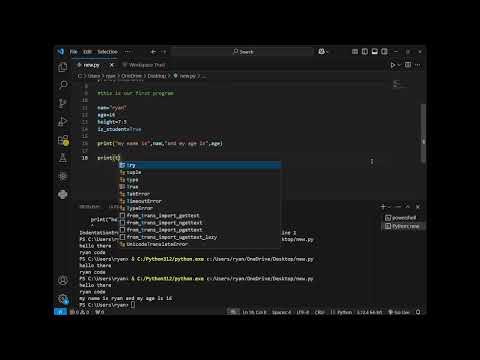Open the Search view in activity bar
Image resolution: width=480 pixels, height=360 pixels.
tap(63, 85)
